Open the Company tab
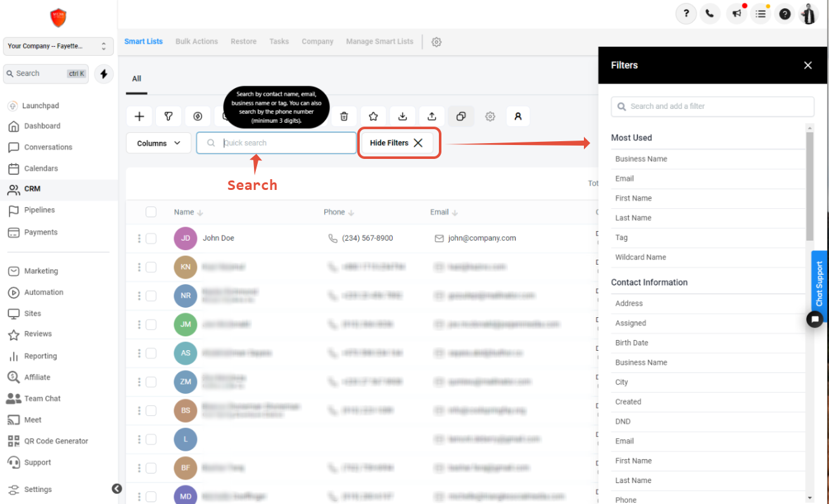 [317, 42]
